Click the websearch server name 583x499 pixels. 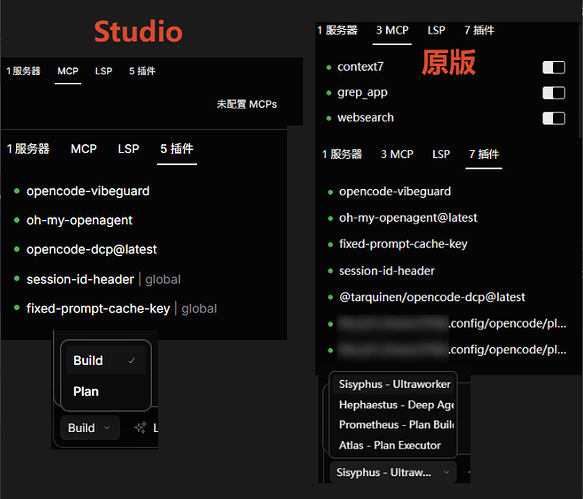pos(365,117)
